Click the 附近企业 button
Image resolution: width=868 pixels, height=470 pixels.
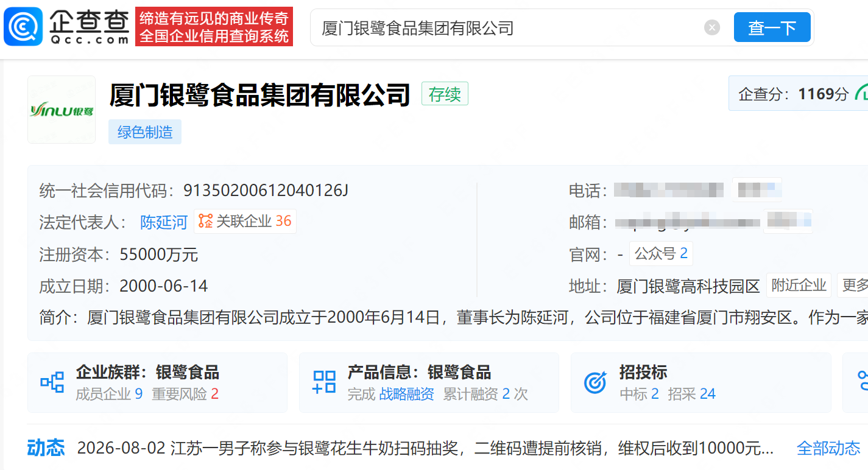(799, 285)
